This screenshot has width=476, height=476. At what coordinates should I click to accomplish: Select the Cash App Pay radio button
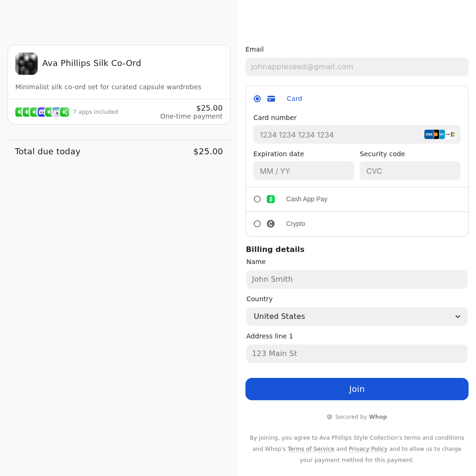coord(257,199)
